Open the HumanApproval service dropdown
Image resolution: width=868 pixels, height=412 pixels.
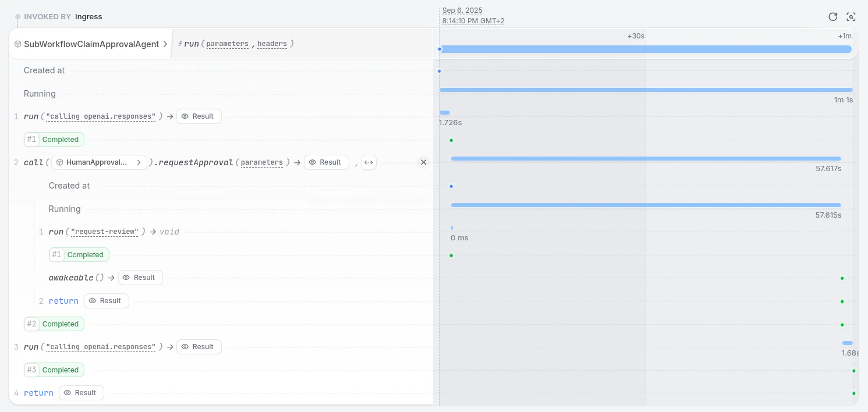139,162
